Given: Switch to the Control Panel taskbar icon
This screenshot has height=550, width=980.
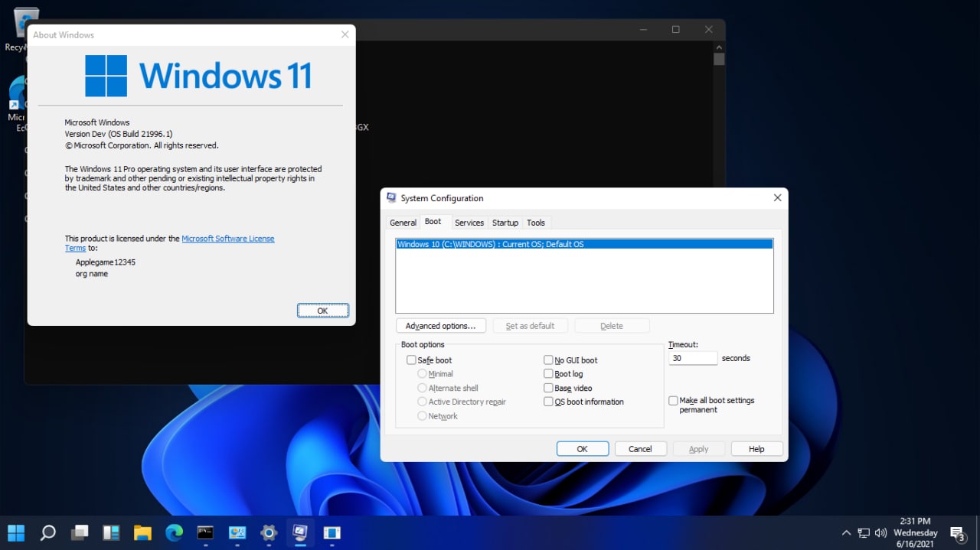Looking at the screenshot, I should pyautogui.click(x=237, y=532).
